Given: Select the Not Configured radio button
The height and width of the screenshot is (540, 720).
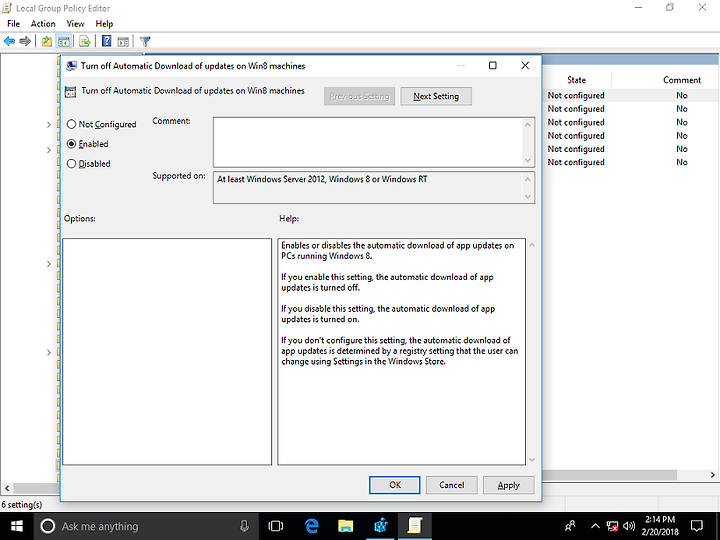Looking at the screenshot, I should [71, 124].
